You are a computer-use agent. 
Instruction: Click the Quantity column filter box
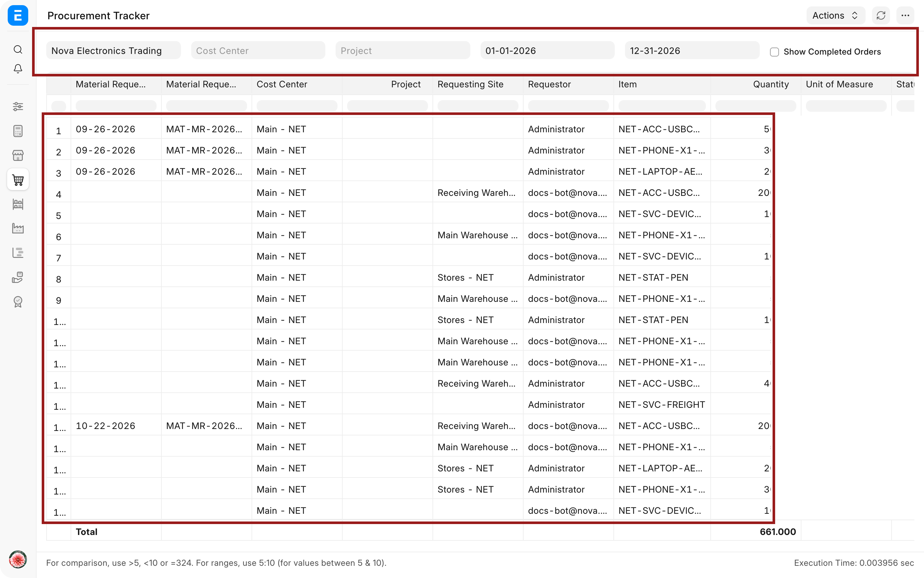click(x=755, y=106)
